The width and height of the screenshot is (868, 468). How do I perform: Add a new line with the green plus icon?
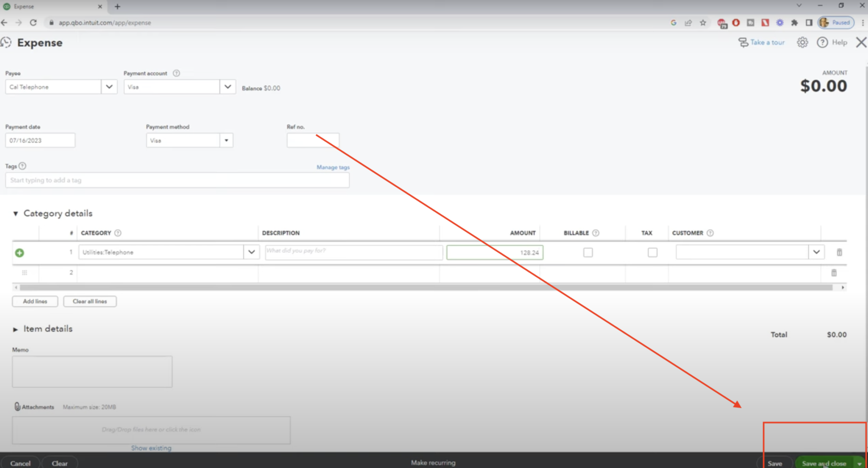(x=19, y=252)
